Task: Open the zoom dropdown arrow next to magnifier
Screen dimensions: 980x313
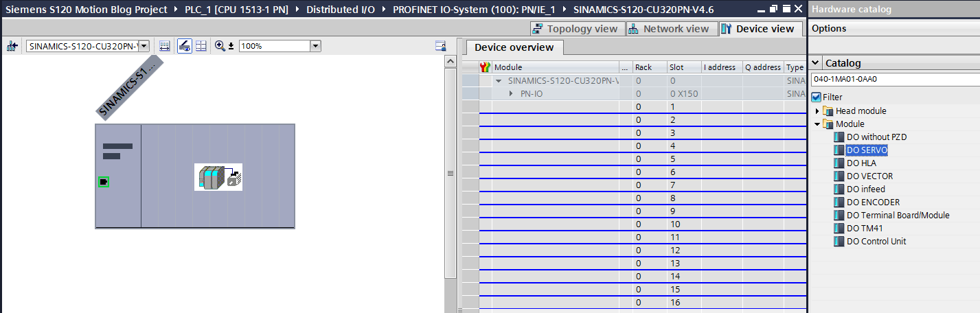Action: click(x=231, y=46)
